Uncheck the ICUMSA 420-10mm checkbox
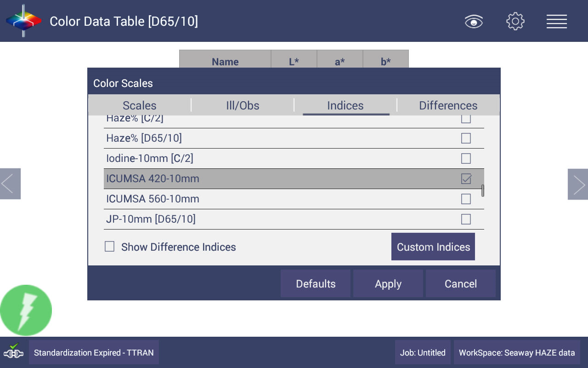Viewport: 588px width, 368px height. [466, 179]
